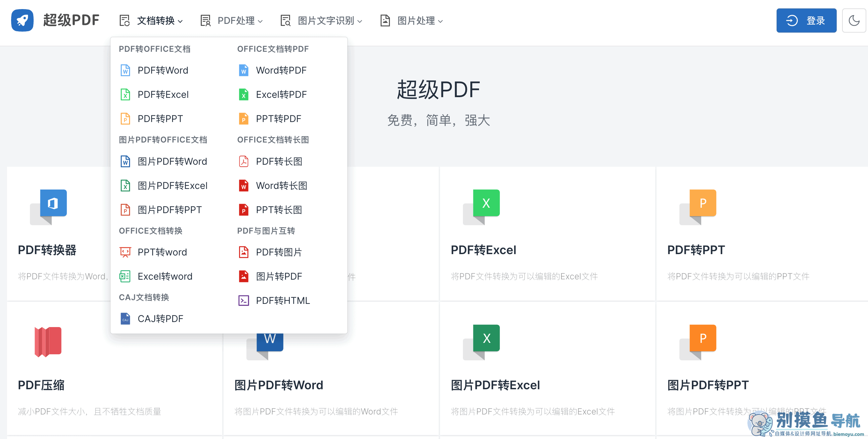
Task: Expand the 图片文字识别 dropdown menu
Action: pos(321,21)
